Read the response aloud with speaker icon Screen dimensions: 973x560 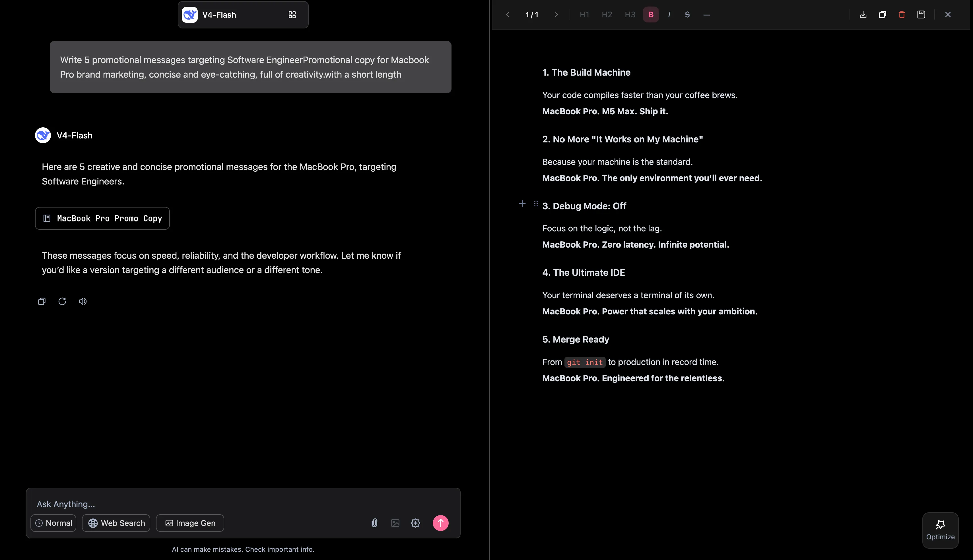[83, 301]
